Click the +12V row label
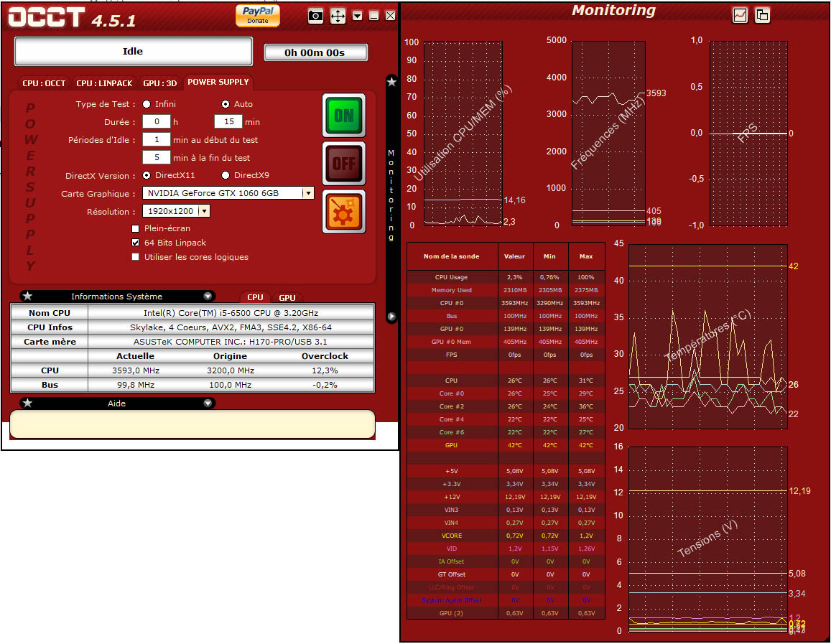 pyautogui.click(x=452, y=498)
